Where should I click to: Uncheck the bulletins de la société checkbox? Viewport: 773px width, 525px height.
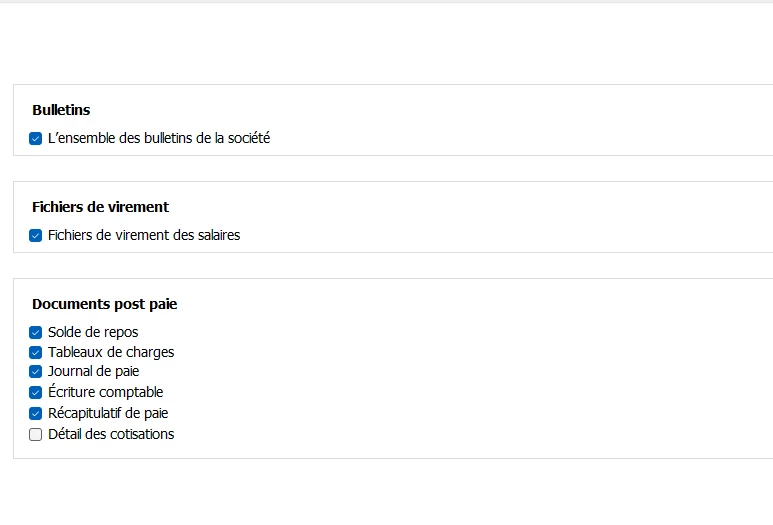[x=36, y=139]
